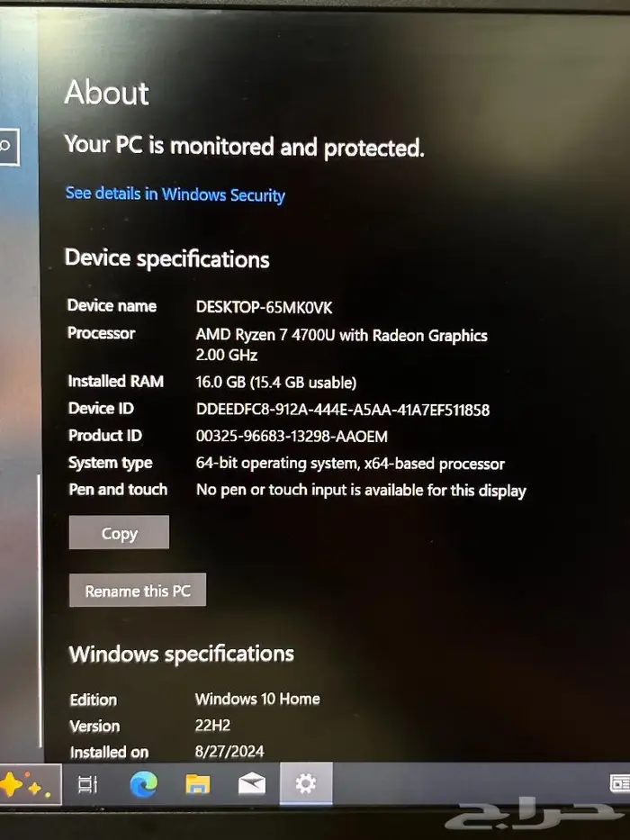Open File Explorer from the taskbar
630x840 pixels.
tap(198, 784)
